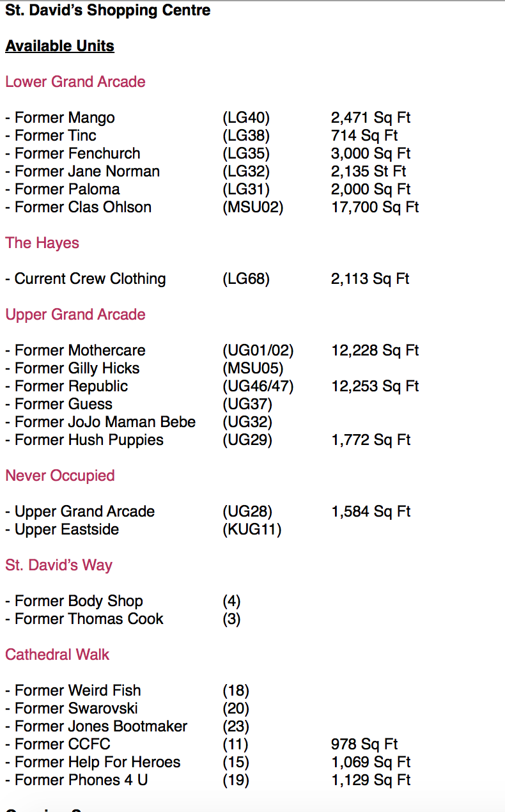The image size is (505, 812).
Task: Click the Cathedral Walk heading
Action: [x=58, y=655]
